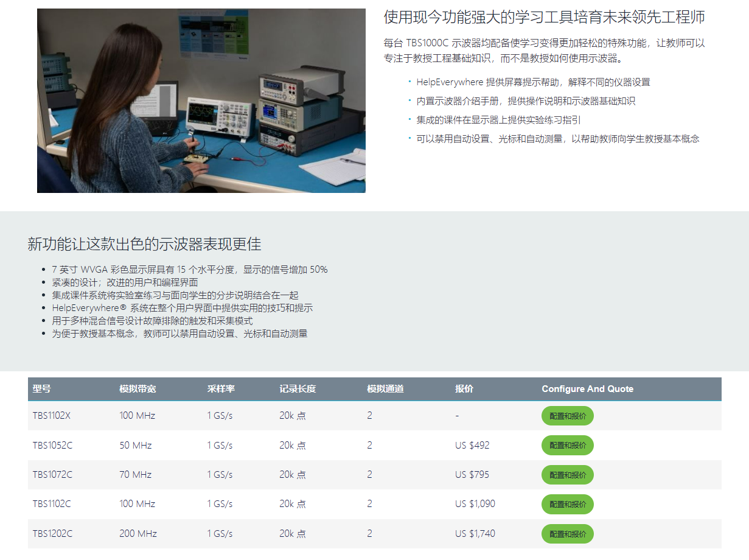Select the TBS1102C model name
749x560 pixels.
click(52, 504)
